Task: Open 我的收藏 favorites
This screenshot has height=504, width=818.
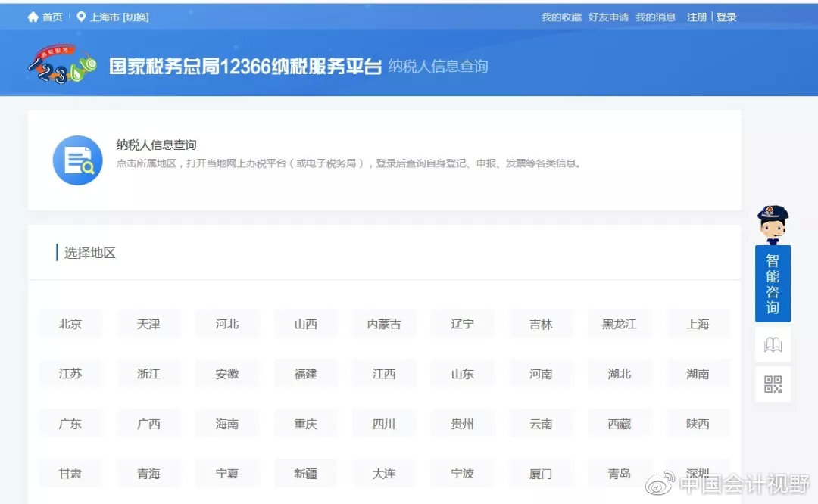Action: click(x=558, y=17)
